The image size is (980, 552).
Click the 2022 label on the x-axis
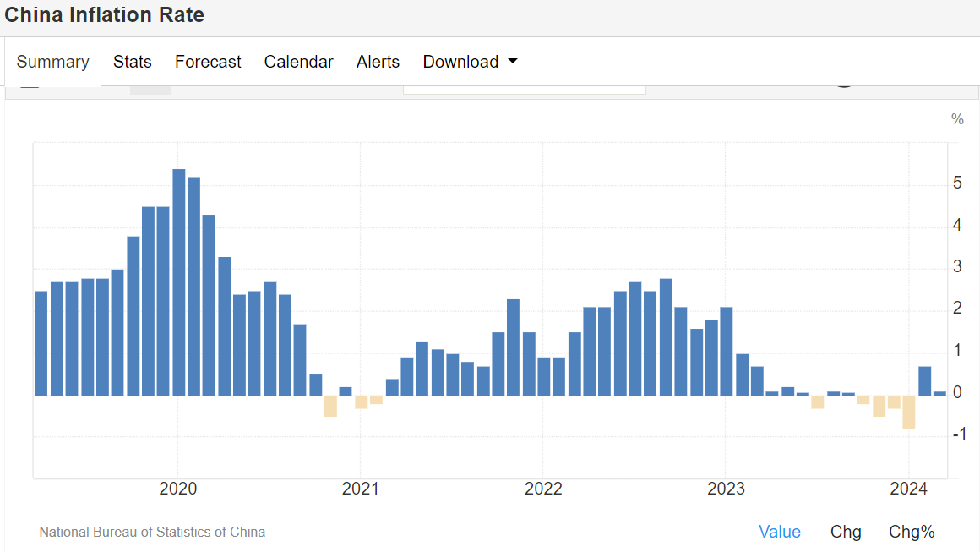click(543, 489)
